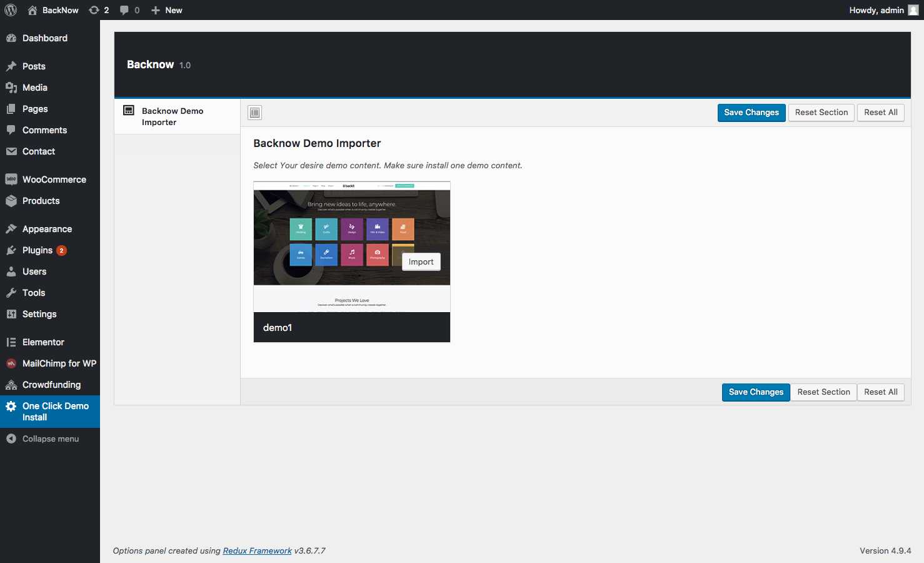
Task: Click the BackNow site name link
Action: (x=61, y=10)
